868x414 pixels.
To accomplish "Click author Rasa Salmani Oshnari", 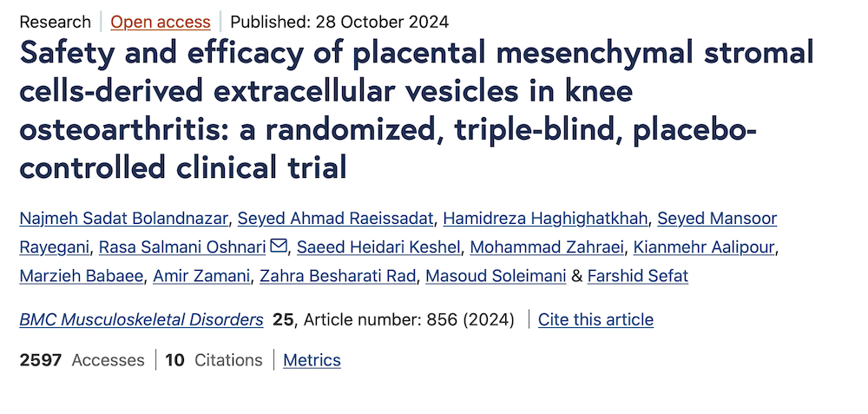I will (182, 247).
